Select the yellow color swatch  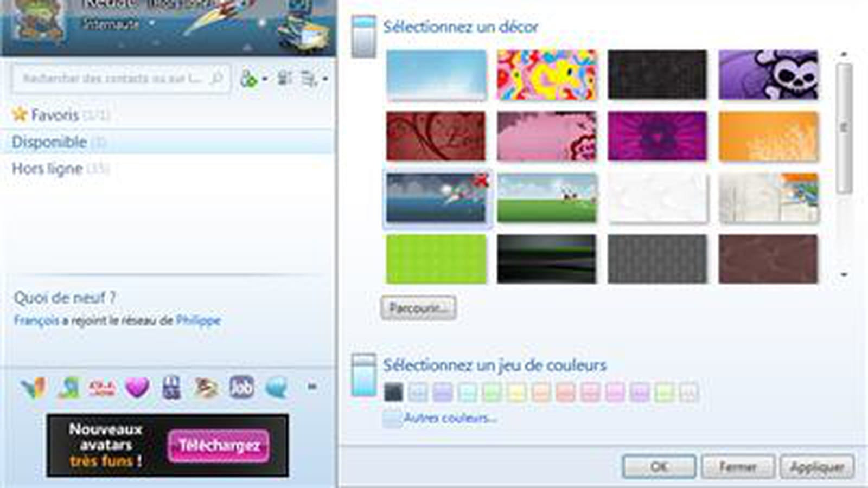516,392
